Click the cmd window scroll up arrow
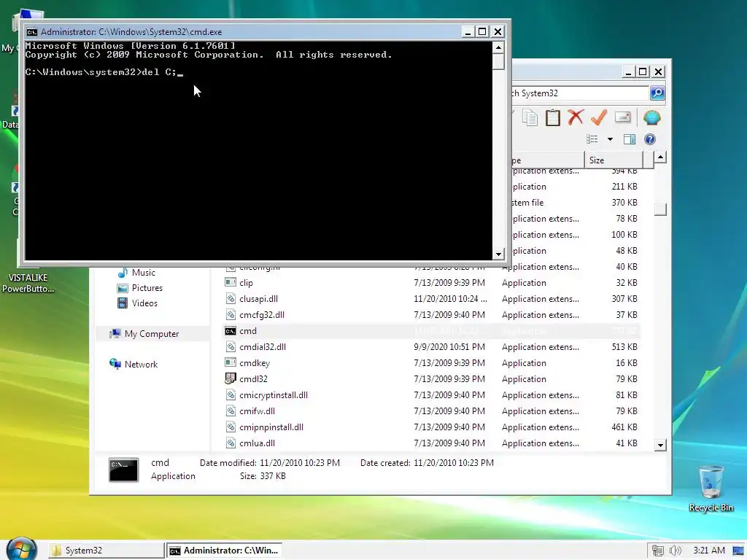This screenshot has width=747, height=560. pos(498,47)
